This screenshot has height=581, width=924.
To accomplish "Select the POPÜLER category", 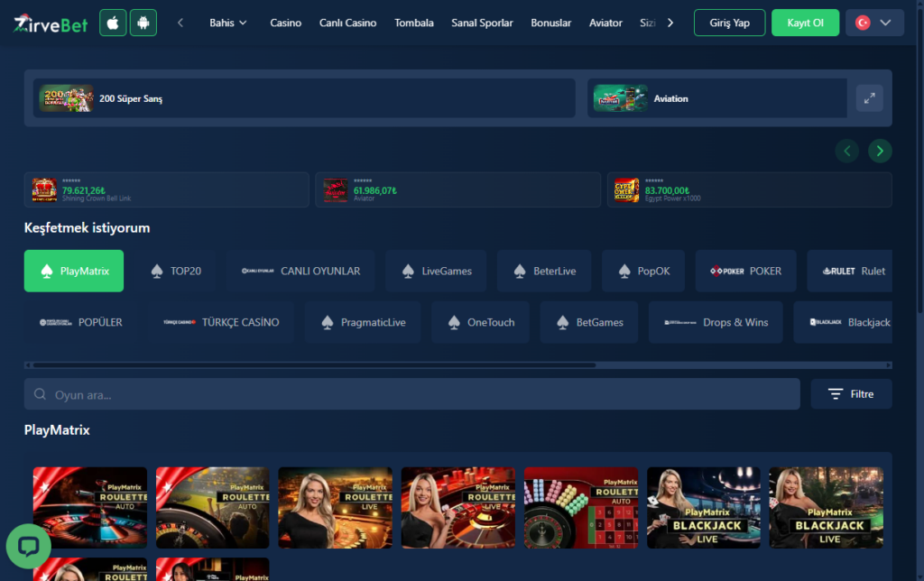I will click(x=80, y=322).
